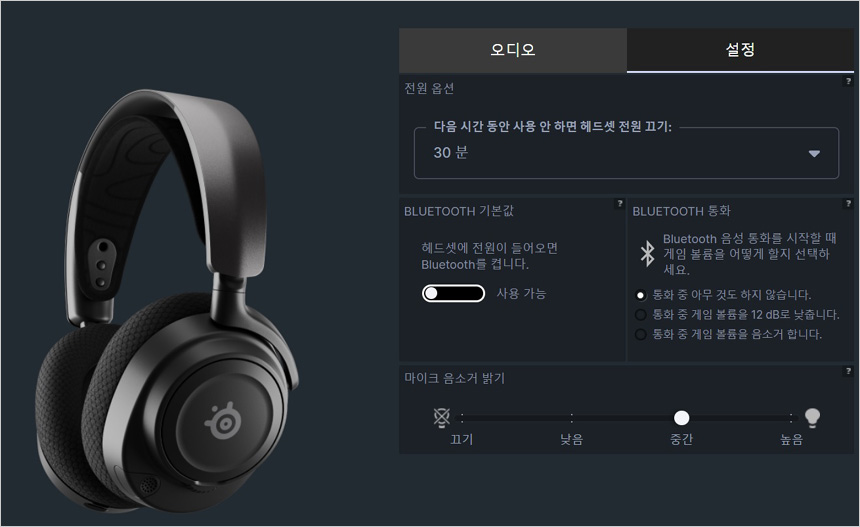Switch to the 오디오 tab
This screenshot has height=527, width=860.
tap(513, 50)
